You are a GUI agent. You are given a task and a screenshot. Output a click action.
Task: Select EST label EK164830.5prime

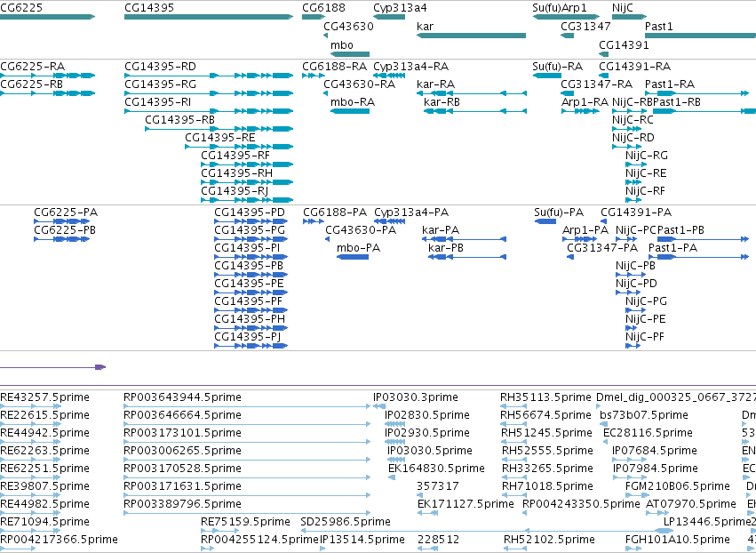[x=436, y=468]
